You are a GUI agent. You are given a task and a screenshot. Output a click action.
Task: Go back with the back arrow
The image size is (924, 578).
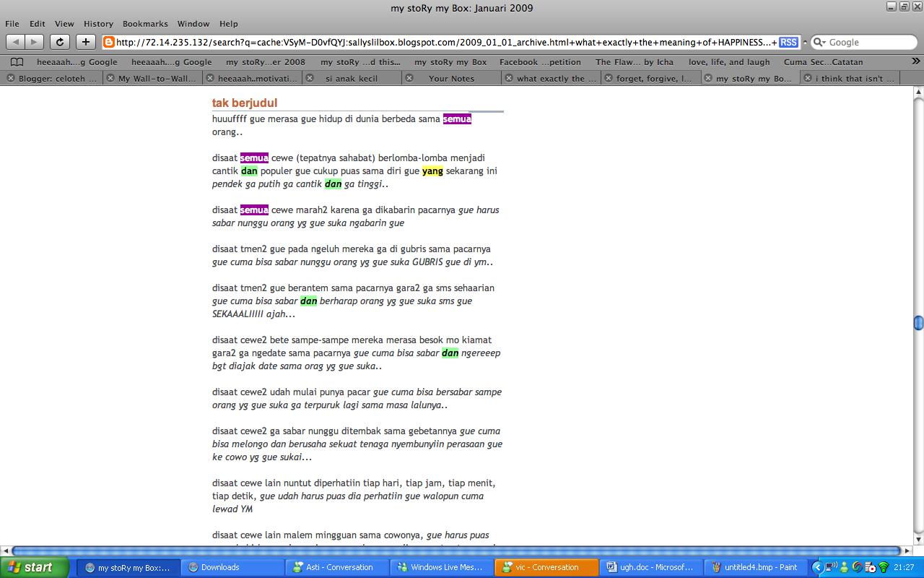[x=16, y=42]
